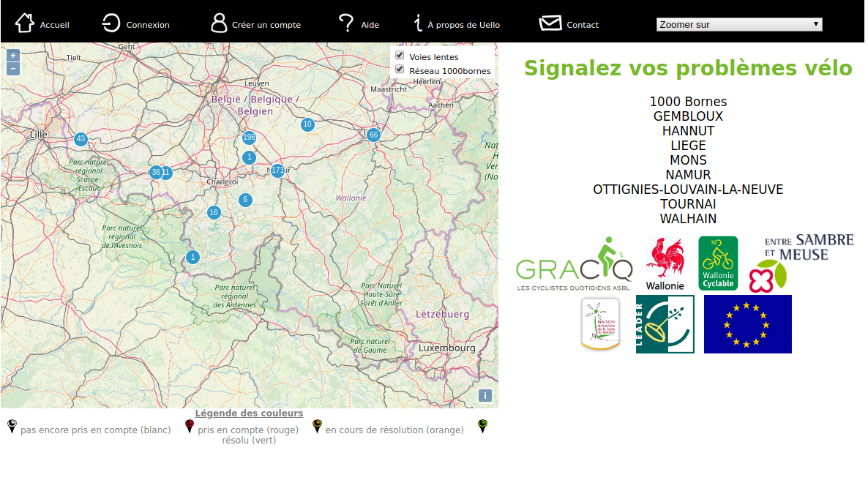Open the European Union flag logo
Image resolution: width=868 pixels, height=483 pixels.
pos(747,324)
